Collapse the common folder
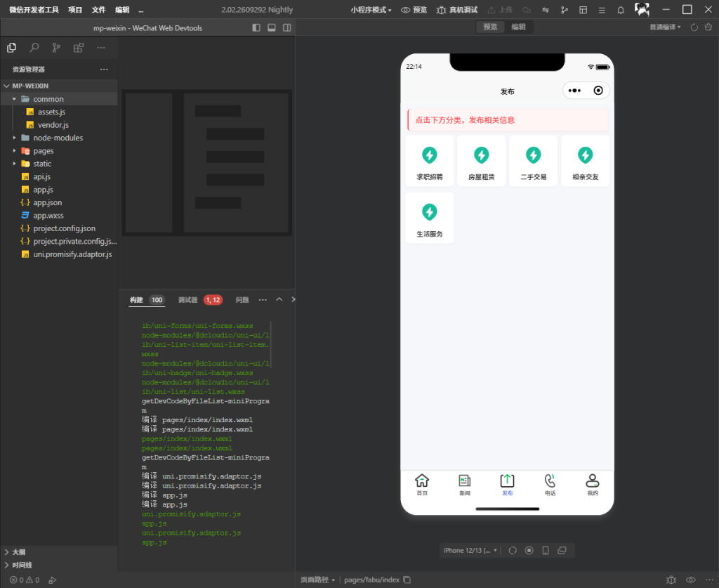 click(59, 98)
